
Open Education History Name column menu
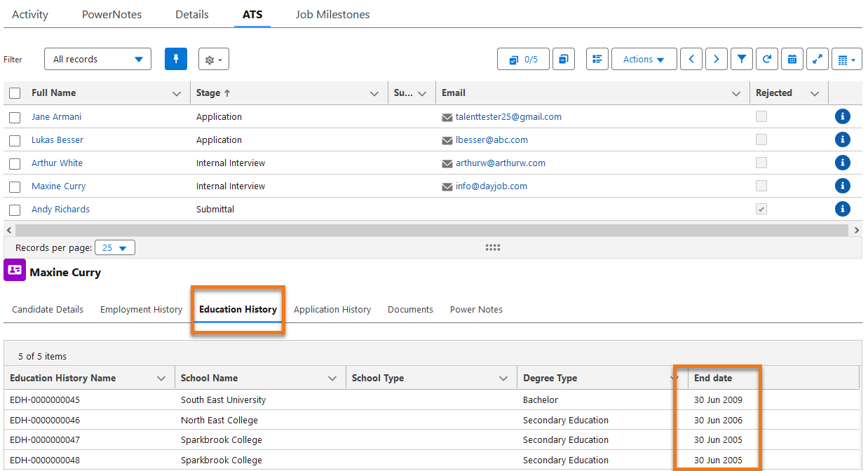tap(161, 378)
